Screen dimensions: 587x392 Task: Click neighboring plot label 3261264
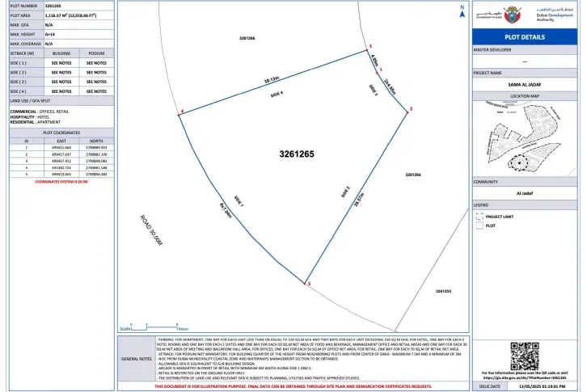point(413,175)
